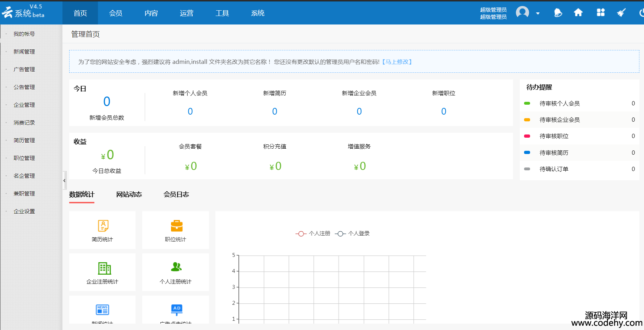Toggle 个人登录 series in chart legend

pyautogui.click(x=352, y=233)
